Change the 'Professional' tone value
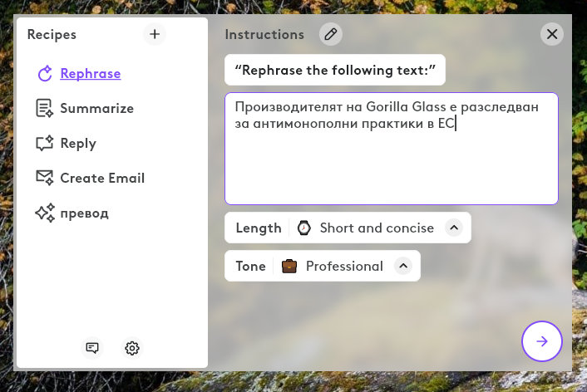This screenshot has height=392, width=587. 344,266
